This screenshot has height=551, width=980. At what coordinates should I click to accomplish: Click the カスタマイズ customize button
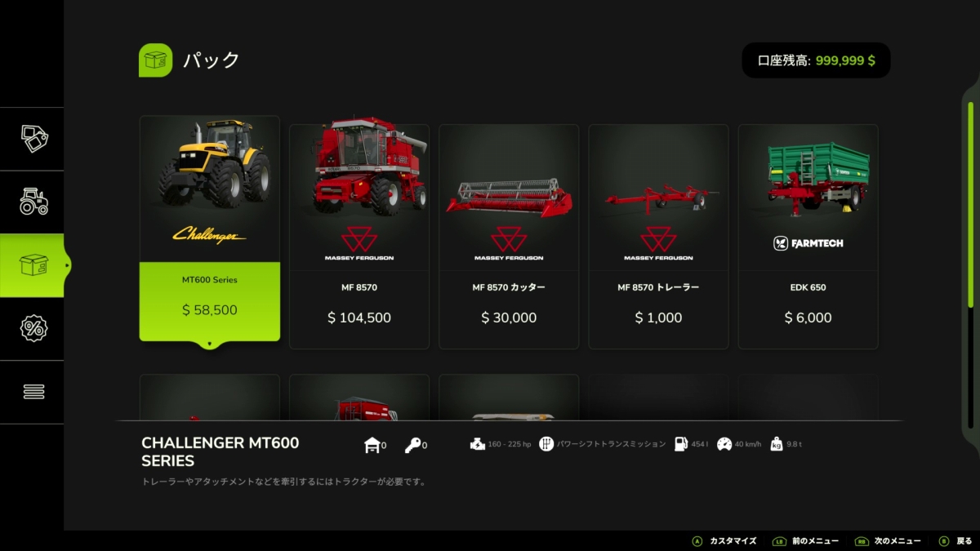tap(724, 541)
